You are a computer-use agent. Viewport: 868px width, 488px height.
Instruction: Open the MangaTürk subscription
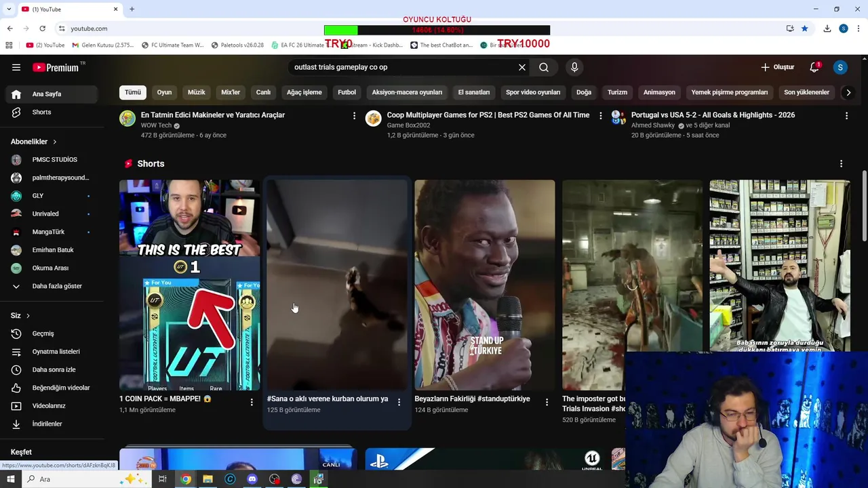click(52, 232)
